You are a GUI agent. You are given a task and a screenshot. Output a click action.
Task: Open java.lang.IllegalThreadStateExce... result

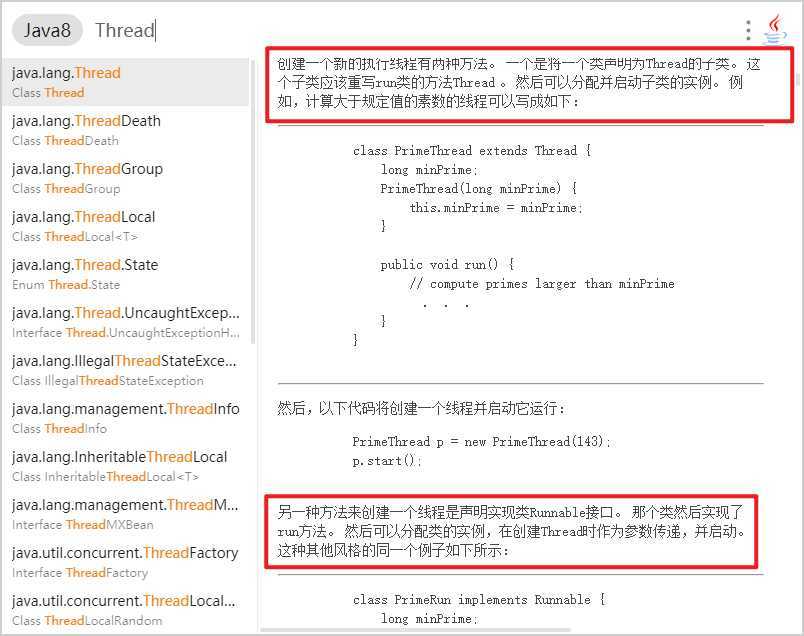coord(126,370)
